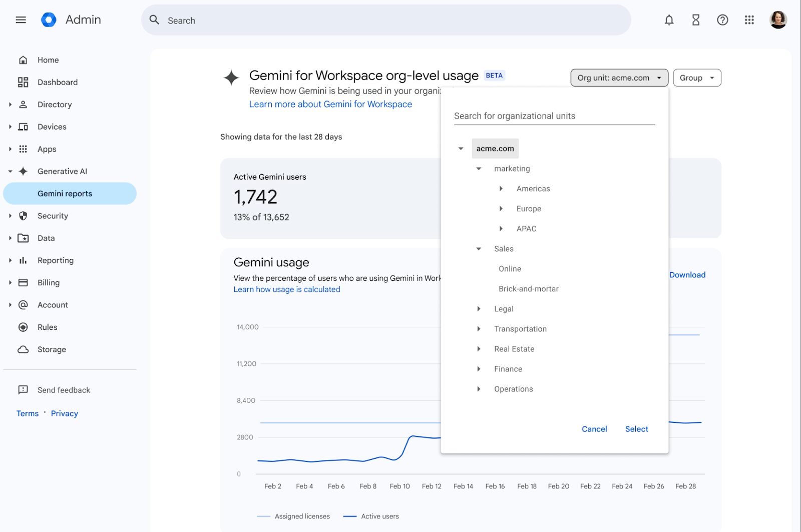This screenshot has height=532, width=801.
Task: Click the Devices icon
Action: [23, 127]
